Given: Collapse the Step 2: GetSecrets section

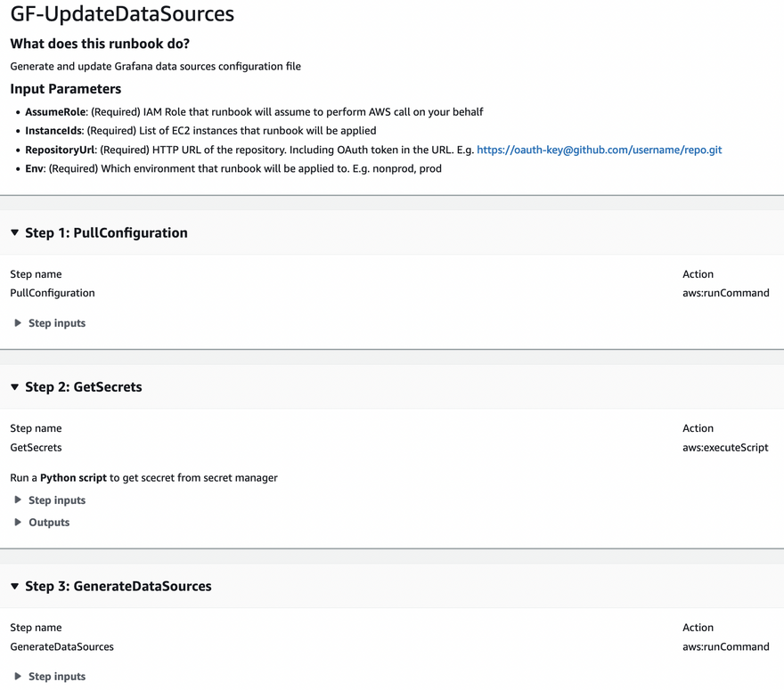Looking at the screenshot, I should (15, 387).
